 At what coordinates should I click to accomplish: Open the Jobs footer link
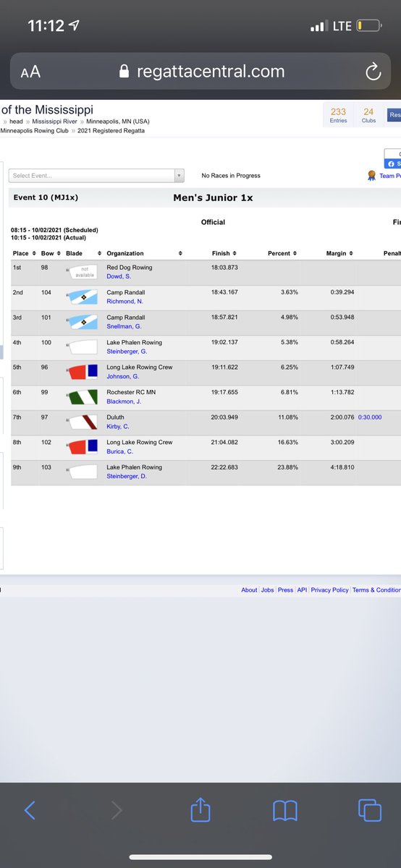click(x=268, y=590)
